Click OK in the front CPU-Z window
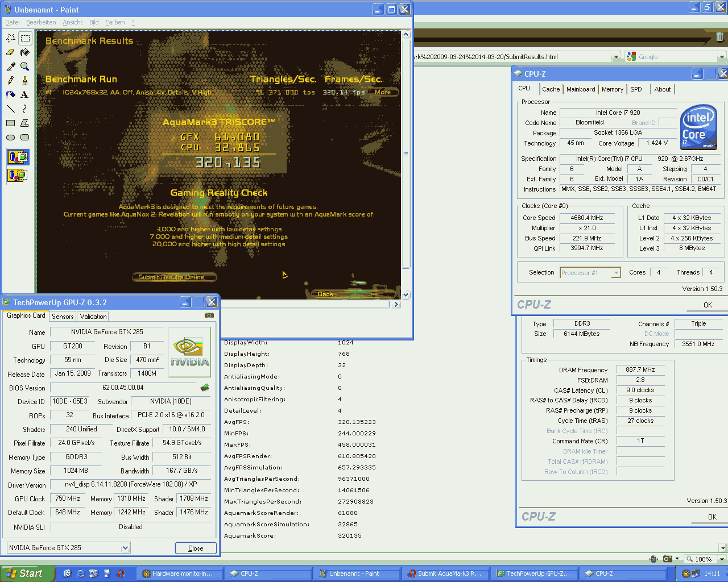The width and height of the screenshot is (728, 582). pos(708,305)
